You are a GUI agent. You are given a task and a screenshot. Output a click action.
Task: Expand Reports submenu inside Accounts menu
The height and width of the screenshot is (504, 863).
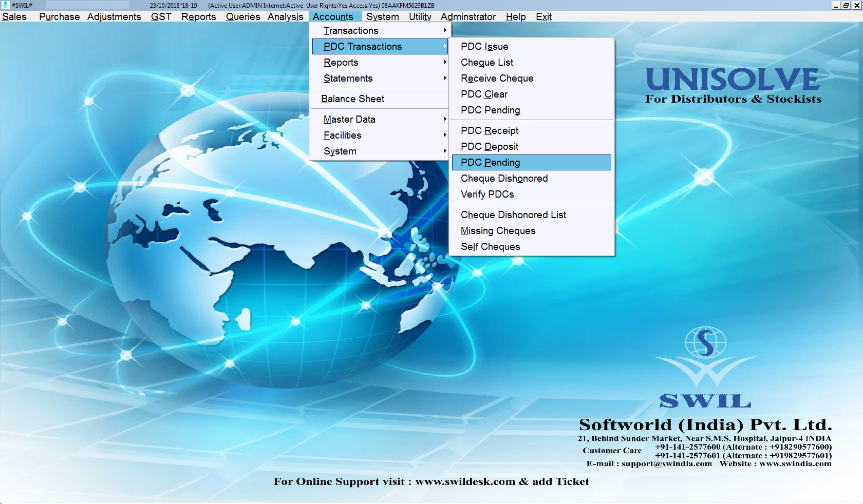(x=380, y=63)
